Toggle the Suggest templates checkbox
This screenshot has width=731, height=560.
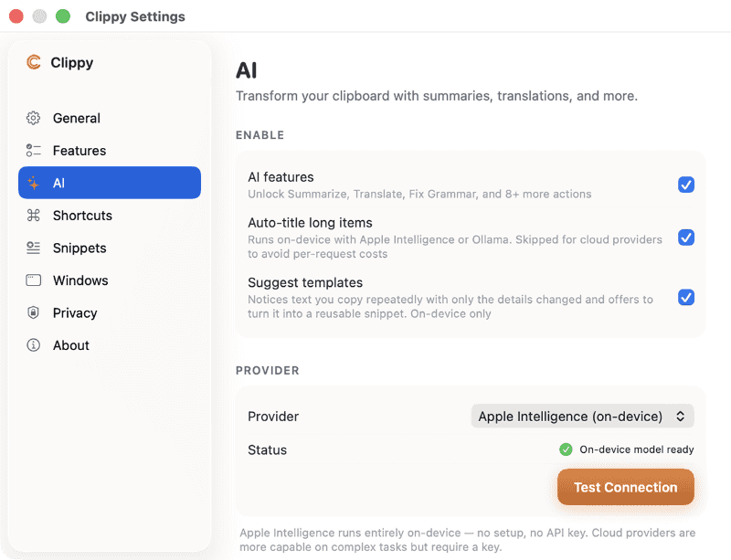click(686, 297)
